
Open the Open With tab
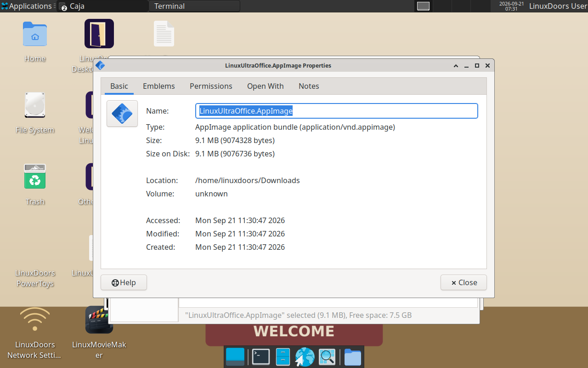pyautogui.click(x=266, y=86)
